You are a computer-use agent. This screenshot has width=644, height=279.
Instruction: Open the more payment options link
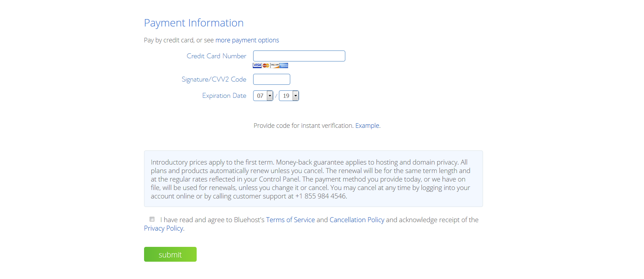247,40
